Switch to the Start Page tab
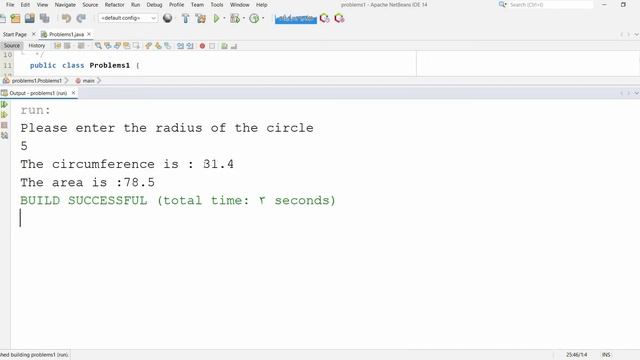Image resolution: width=640 pixels, height=360 pixels. 15,35
